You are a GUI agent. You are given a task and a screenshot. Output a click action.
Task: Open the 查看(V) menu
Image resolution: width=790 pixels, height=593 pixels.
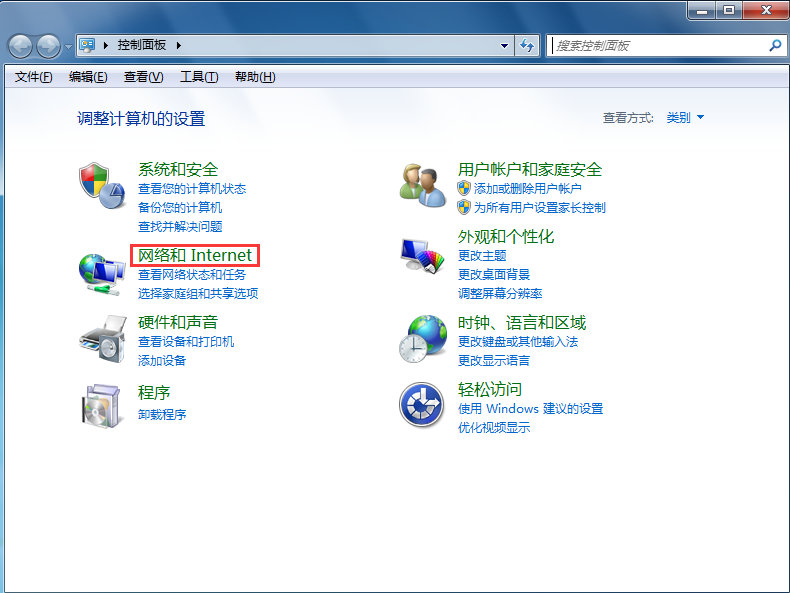point(143,77)
